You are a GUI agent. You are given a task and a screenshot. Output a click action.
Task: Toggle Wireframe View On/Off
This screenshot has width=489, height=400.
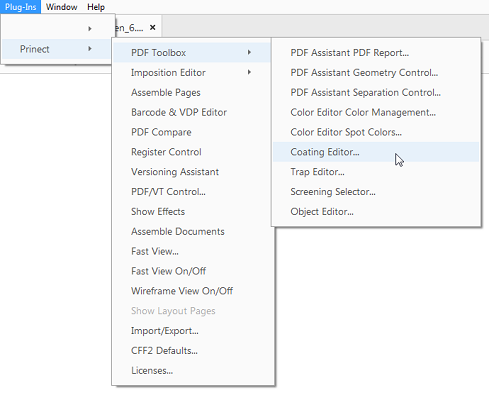tap(192, 291)
